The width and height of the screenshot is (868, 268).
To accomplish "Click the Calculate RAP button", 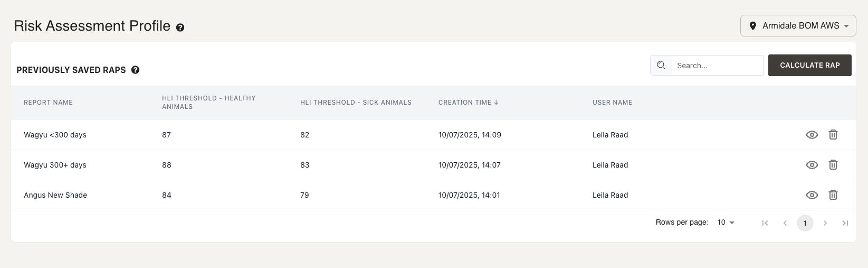I will coord(809,65).
